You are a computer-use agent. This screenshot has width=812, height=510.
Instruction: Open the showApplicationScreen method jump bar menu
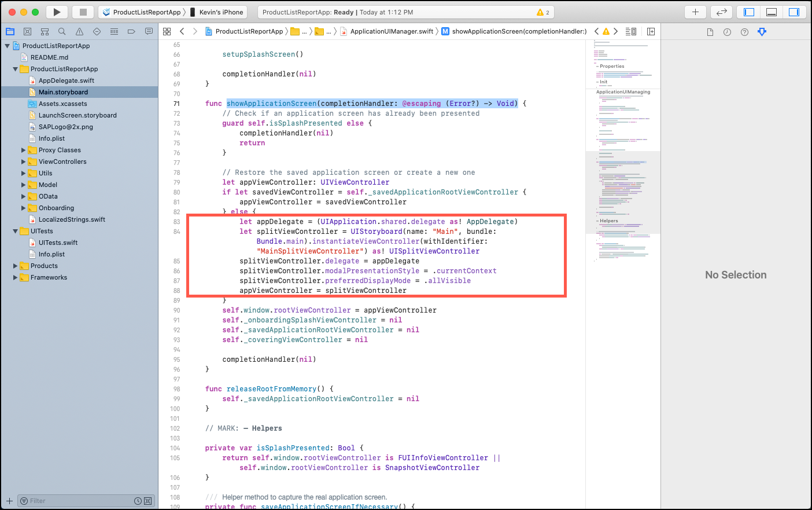click(x=514, y=31)
